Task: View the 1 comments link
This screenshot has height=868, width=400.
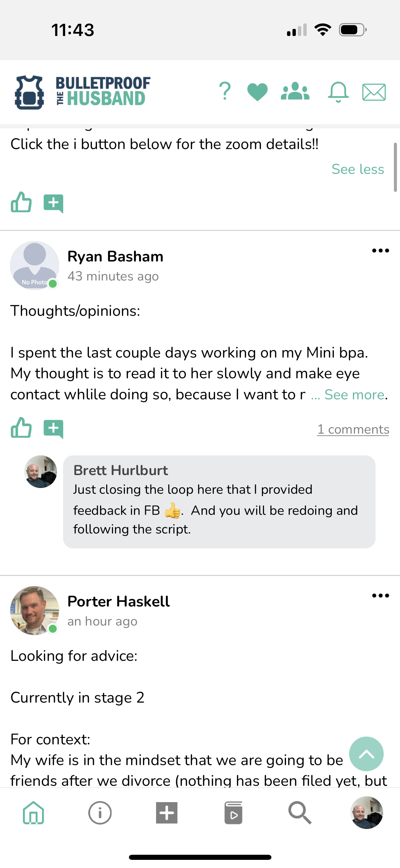Action: click(353, 430)
